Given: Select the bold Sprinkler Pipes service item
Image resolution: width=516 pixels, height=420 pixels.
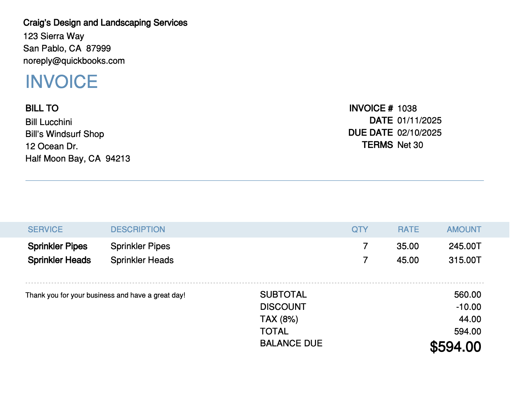Looking at the screenshot, I should [57, 246].
